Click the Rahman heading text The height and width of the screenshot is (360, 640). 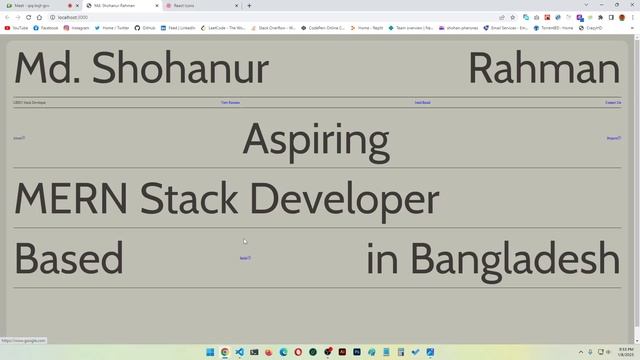coord(544,68)
